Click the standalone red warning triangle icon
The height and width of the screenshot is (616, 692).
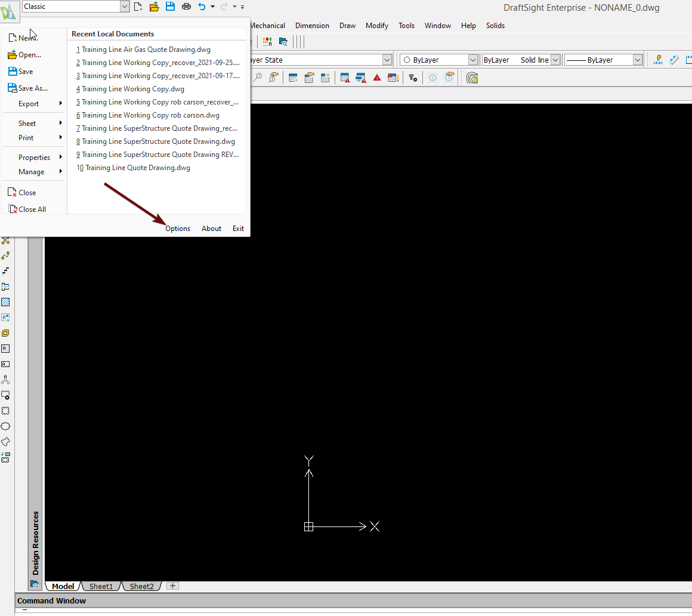pos(377,78)
